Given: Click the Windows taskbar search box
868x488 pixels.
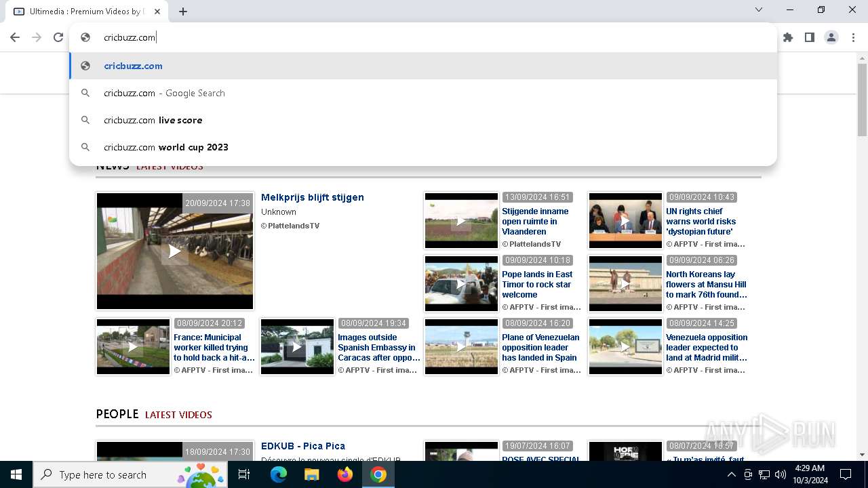Looking at the screenshot, I should click(x=131, y=474).
